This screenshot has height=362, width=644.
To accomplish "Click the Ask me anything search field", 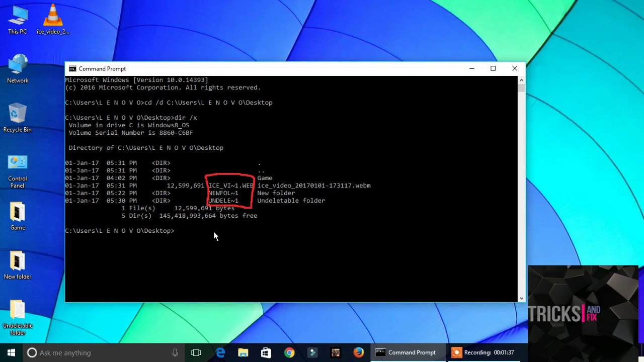I will click(103, 352).
